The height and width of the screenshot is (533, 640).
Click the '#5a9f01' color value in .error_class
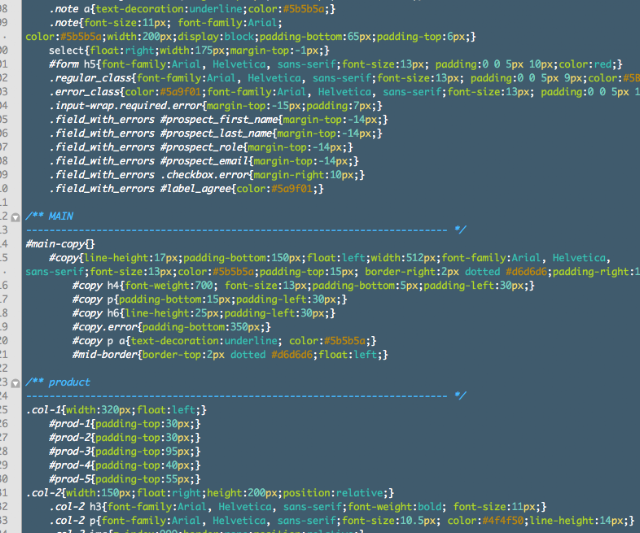tap(181, 92)
